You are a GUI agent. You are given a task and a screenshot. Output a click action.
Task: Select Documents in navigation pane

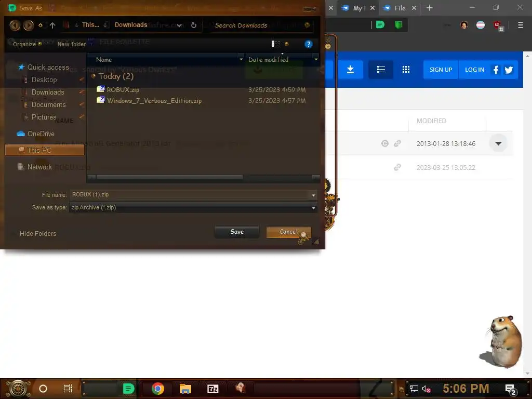[48, 104]
